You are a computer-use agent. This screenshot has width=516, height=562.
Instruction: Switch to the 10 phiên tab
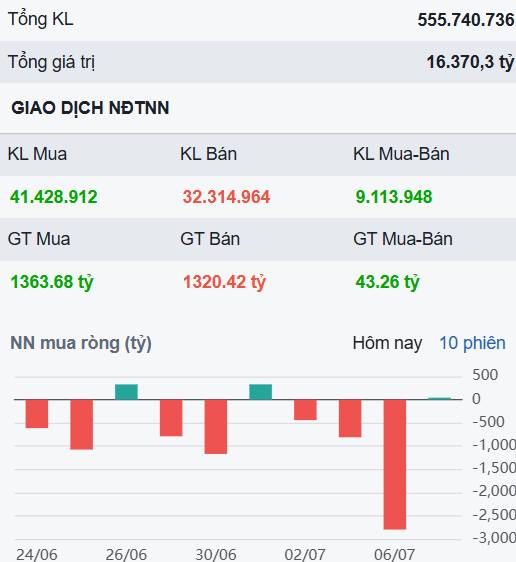coord(472,343)
